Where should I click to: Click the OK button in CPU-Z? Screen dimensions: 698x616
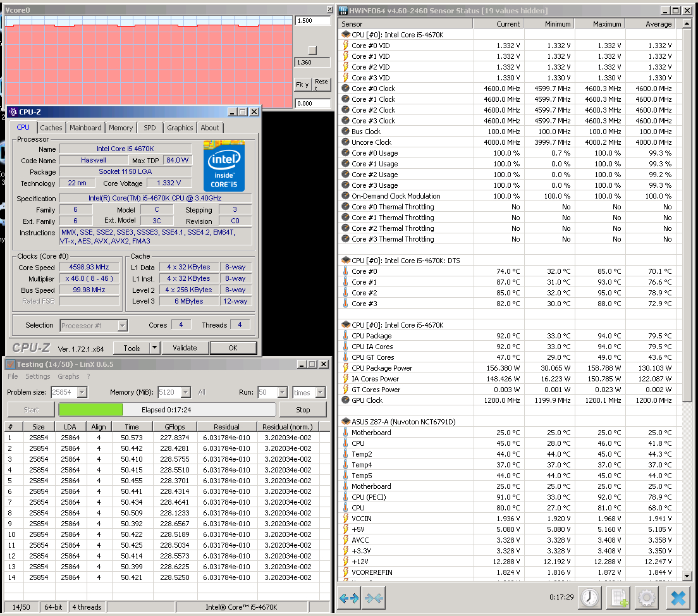(233, 348)
